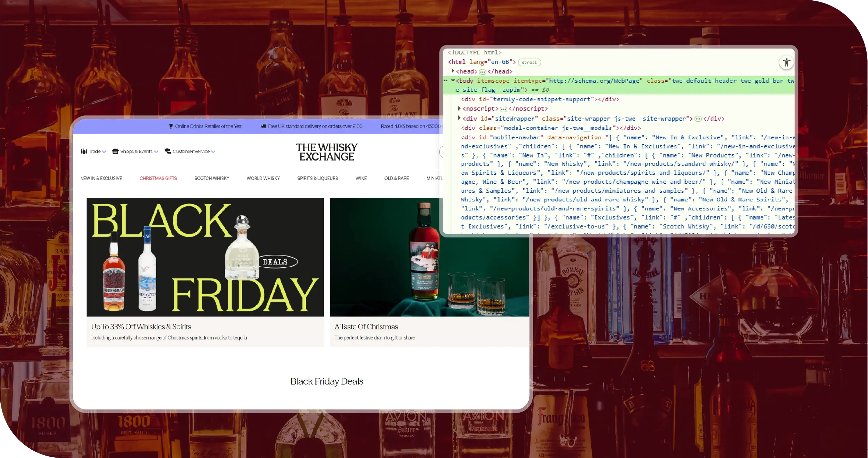Click the accessibility tree icon in DevTools
Viewport: 868px width, 458px height.
coord(786,63)
